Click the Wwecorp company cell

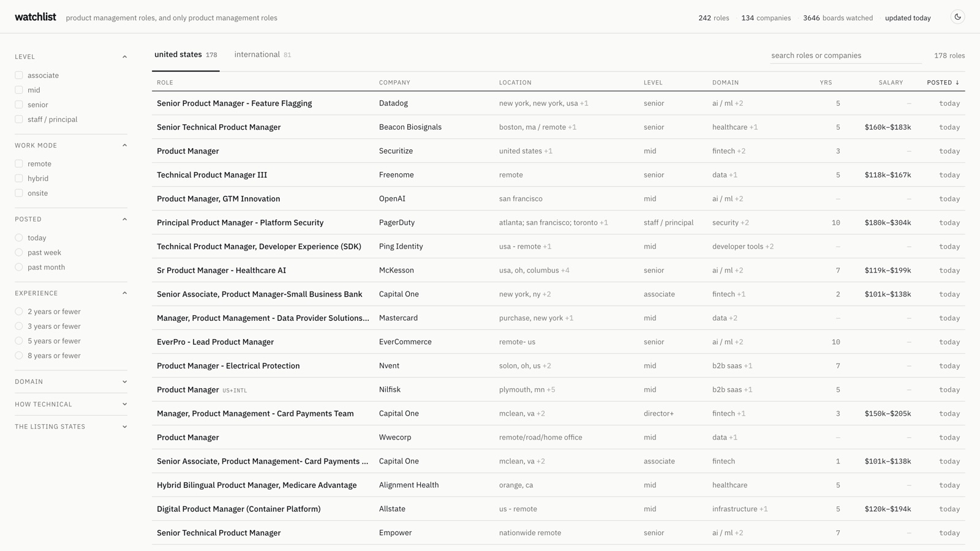click(395, 438)
